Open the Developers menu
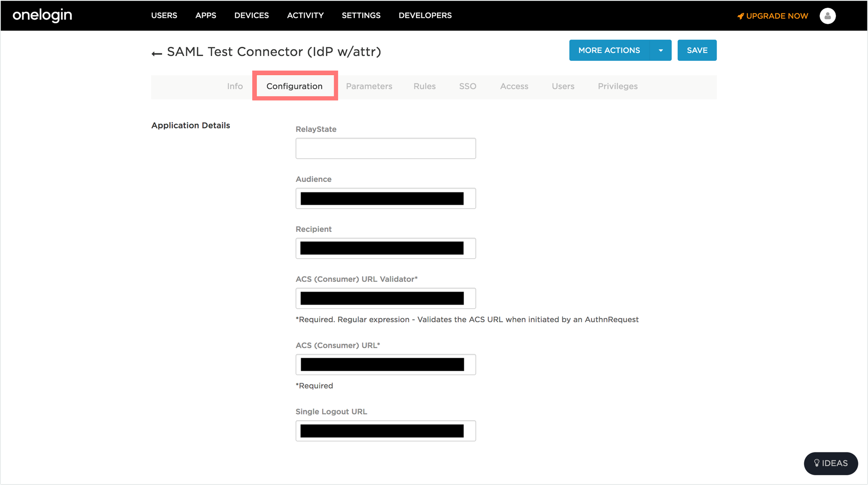The width and height of the screenshot is (868, 485). 425,16
